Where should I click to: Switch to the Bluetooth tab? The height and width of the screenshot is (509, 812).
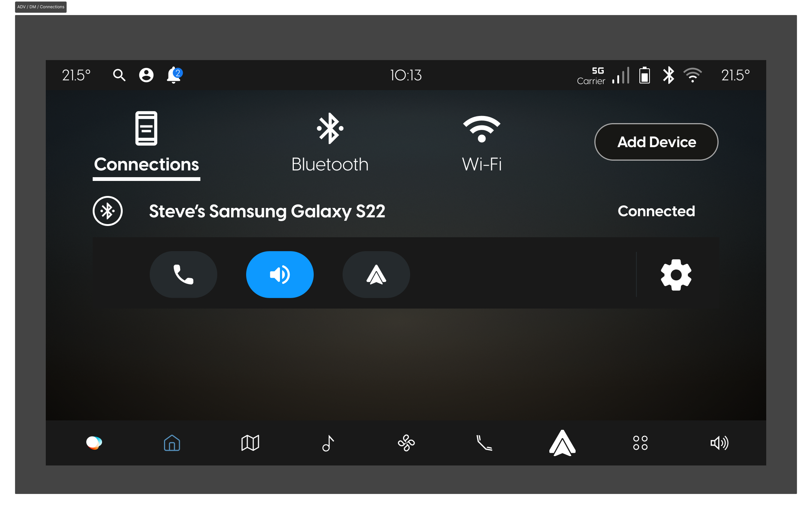330,143
